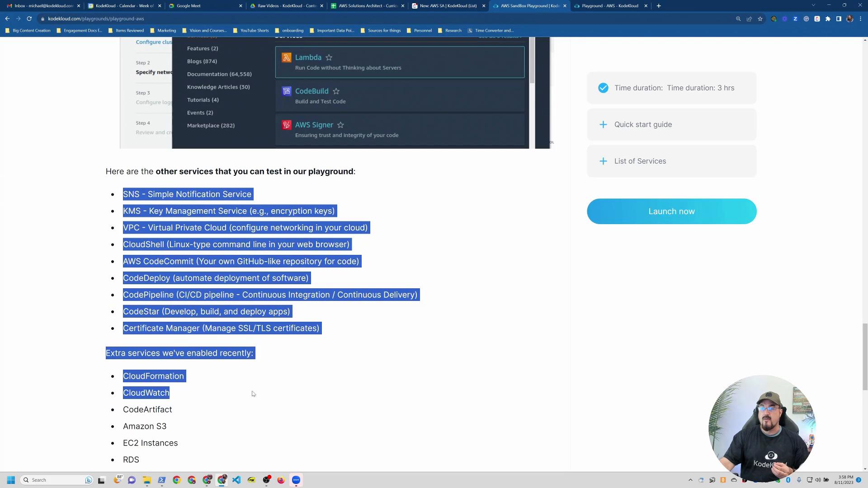Select Knowledge Articles (30) search category
868x488 pixels.
click(218, 87)
